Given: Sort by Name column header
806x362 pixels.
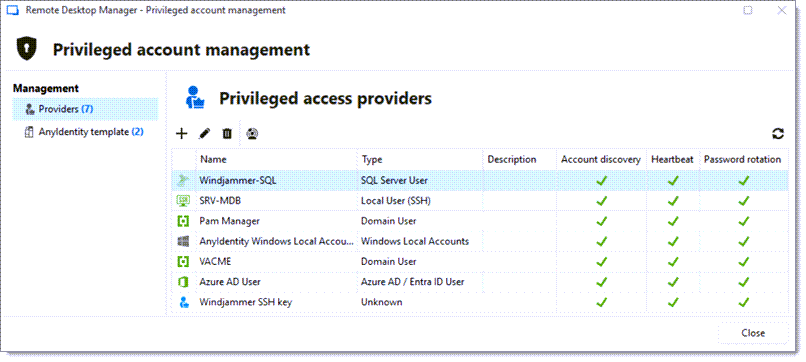Looking at the screenshot, I should pos(276,159).
